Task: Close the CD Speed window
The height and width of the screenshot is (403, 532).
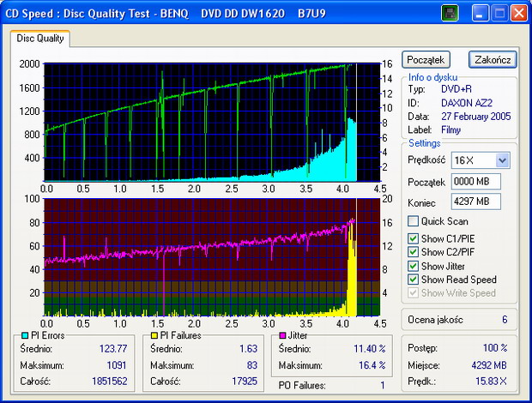Action: pos(519,13)
